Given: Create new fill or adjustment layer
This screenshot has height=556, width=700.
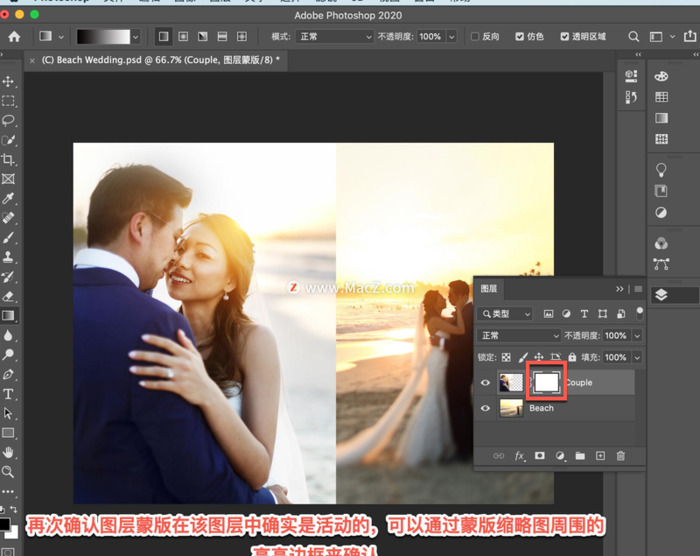Looking at the screenshot, I should point(560,456).
